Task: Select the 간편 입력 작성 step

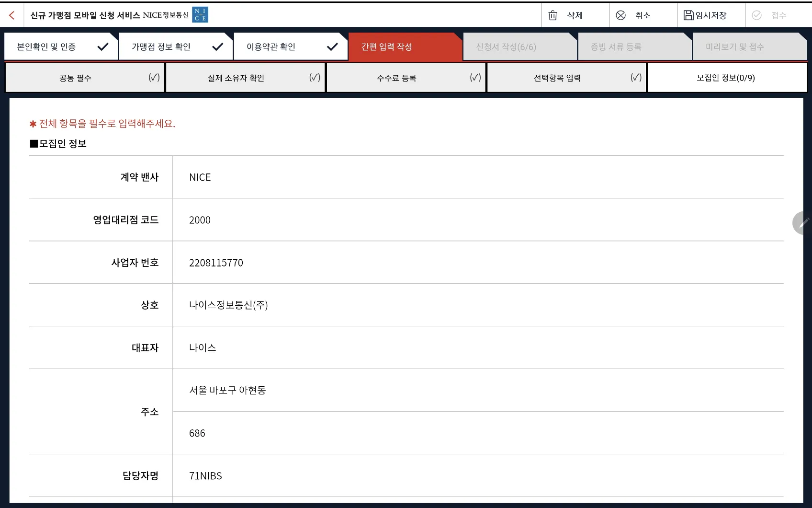Action: pyautogui.click(x=406, y=46)
